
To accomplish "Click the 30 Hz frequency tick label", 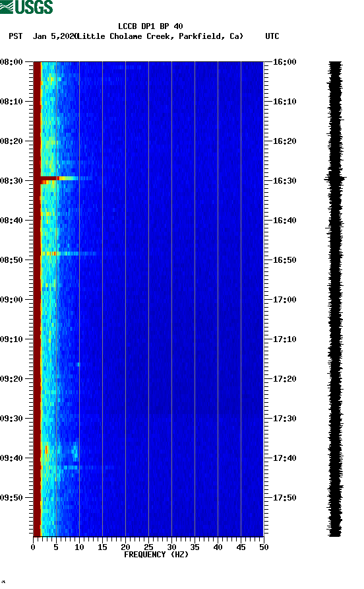I will click(x=171, y=547).
